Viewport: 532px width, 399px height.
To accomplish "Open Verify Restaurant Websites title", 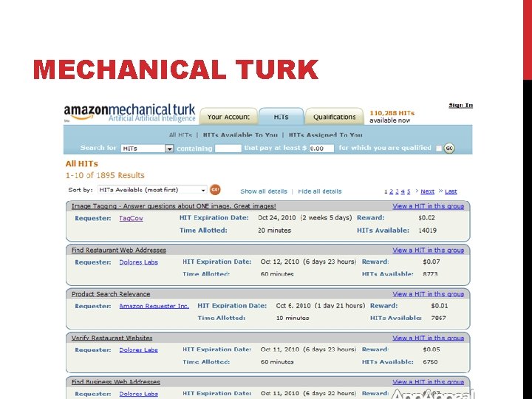I will point(112,338).
